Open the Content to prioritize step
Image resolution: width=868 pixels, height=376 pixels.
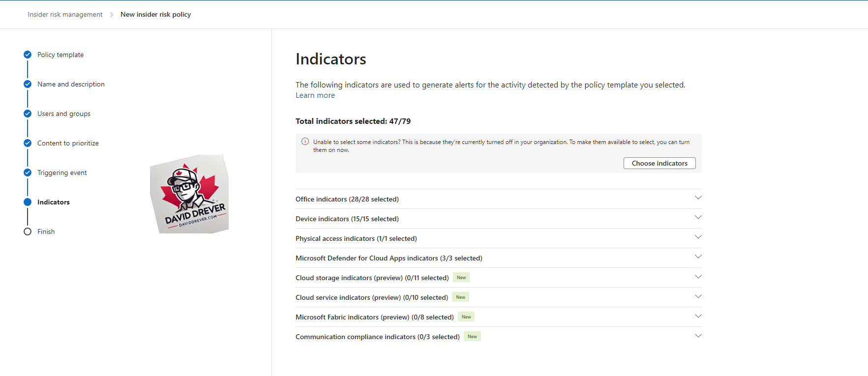point(68,143)
